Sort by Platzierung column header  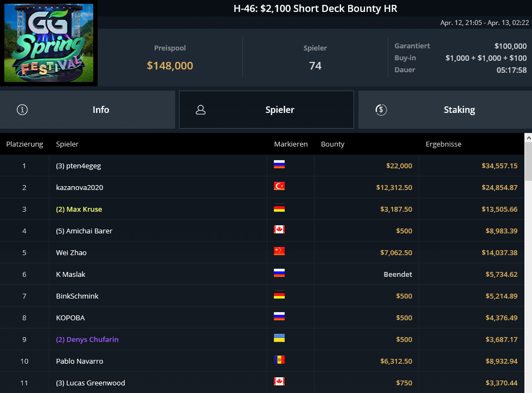click(24, 144)
